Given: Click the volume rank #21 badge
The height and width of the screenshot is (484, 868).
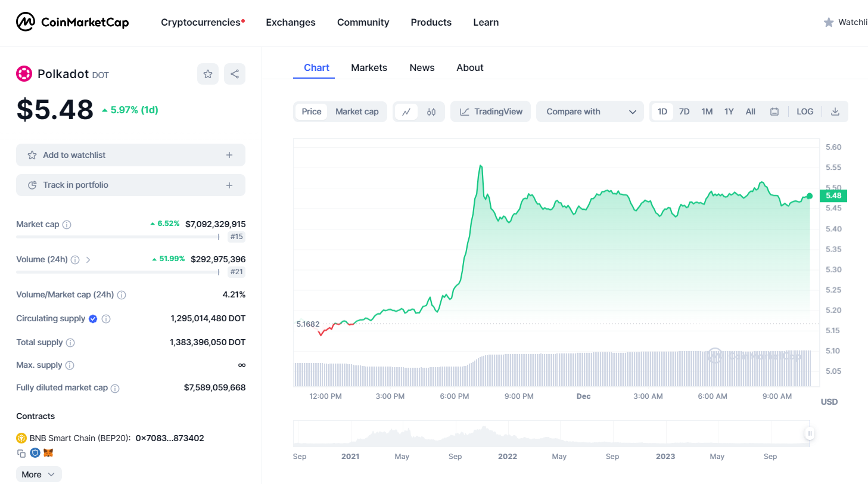Looking at the screenshot, I should tap(237, 272).
